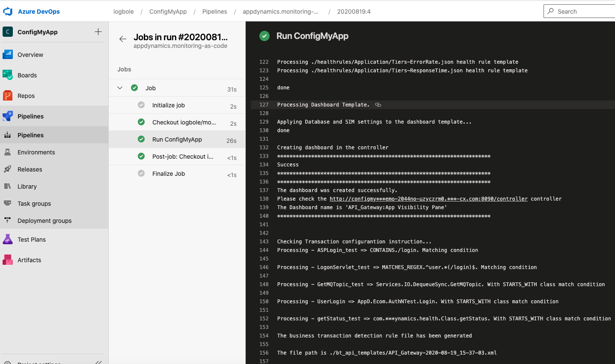Viewport: 615px width, 364px height.
Task: Click the Task groups icon
Action: (x=7, y=204)
